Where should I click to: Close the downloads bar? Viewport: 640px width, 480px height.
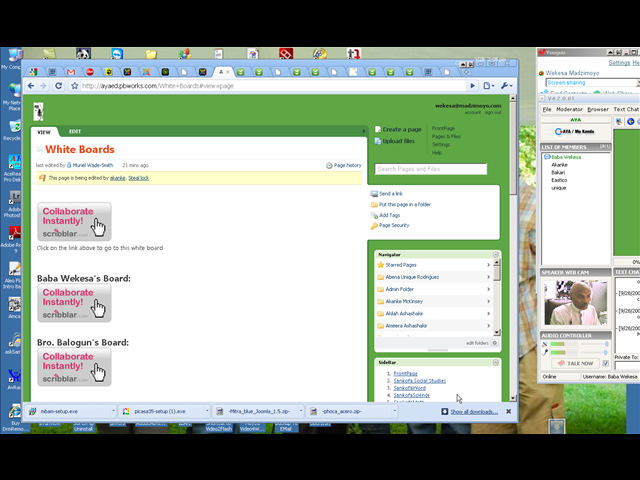coord(509,411)
